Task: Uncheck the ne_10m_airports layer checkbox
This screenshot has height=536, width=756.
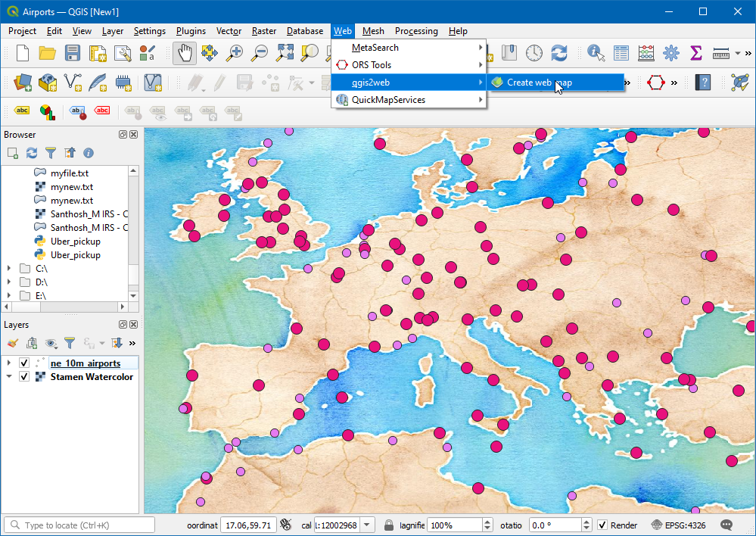Action: (24, 363)
